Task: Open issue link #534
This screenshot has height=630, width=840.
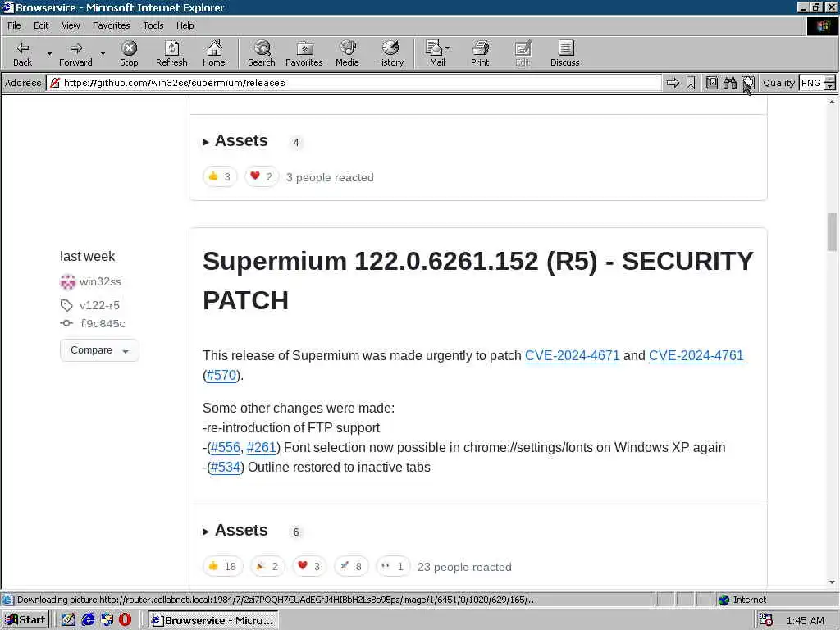Action: tap(226, 468)
